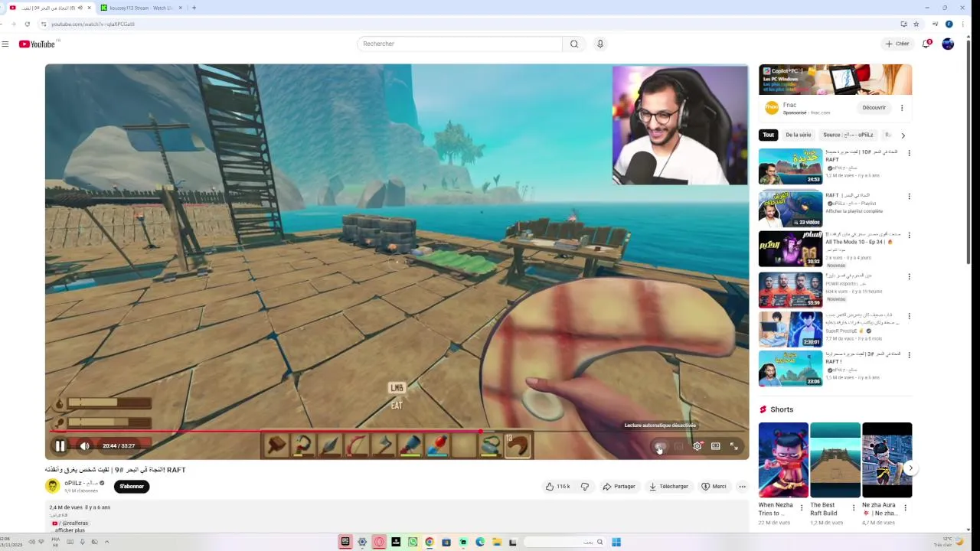Open File Explorer folder on taskbar
The height and width of the screenshot is (551, 980).
point(496,542)
